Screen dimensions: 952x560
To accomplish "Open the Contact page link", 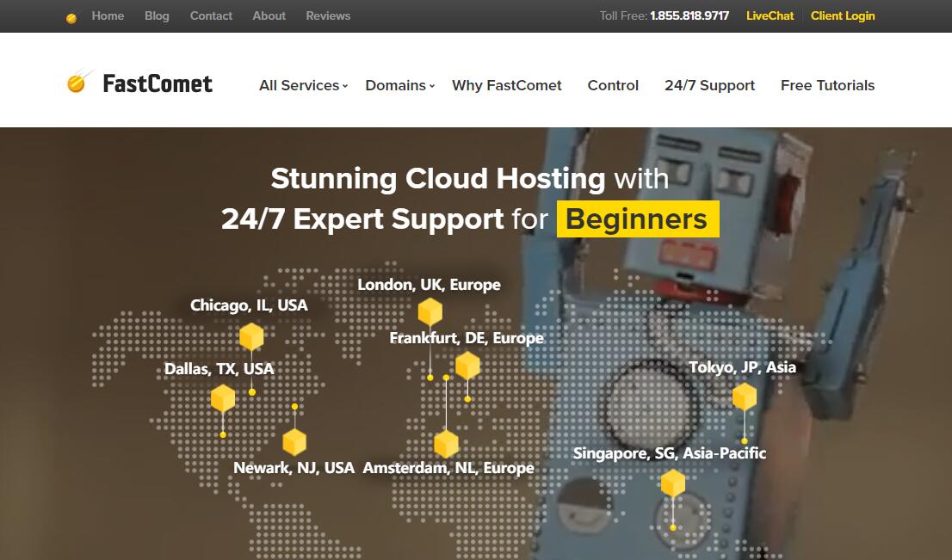I will point(211,15).
